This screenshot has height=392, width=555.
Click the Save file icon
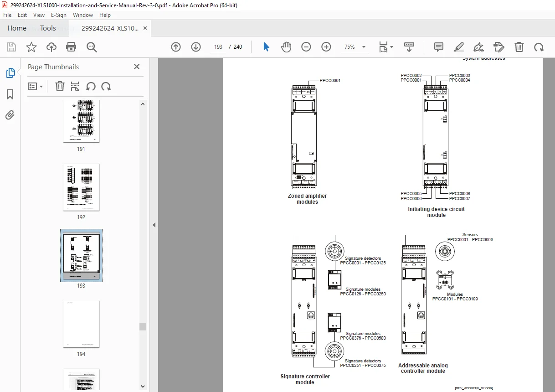(x=11, y=47)
